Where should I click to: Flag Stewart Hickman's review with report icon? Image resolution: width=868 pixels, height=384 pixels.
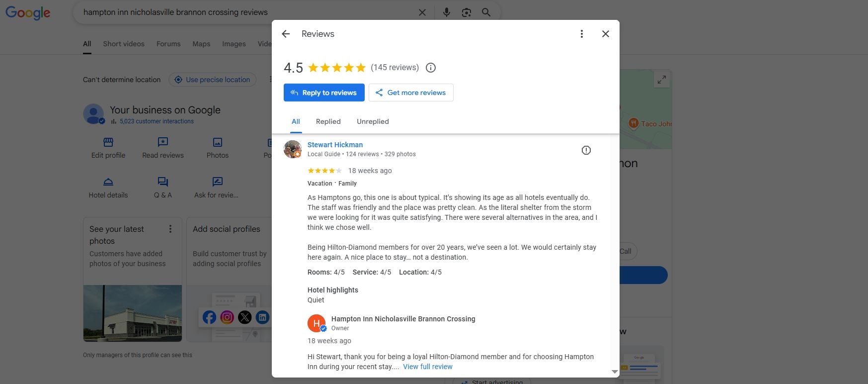586,150
